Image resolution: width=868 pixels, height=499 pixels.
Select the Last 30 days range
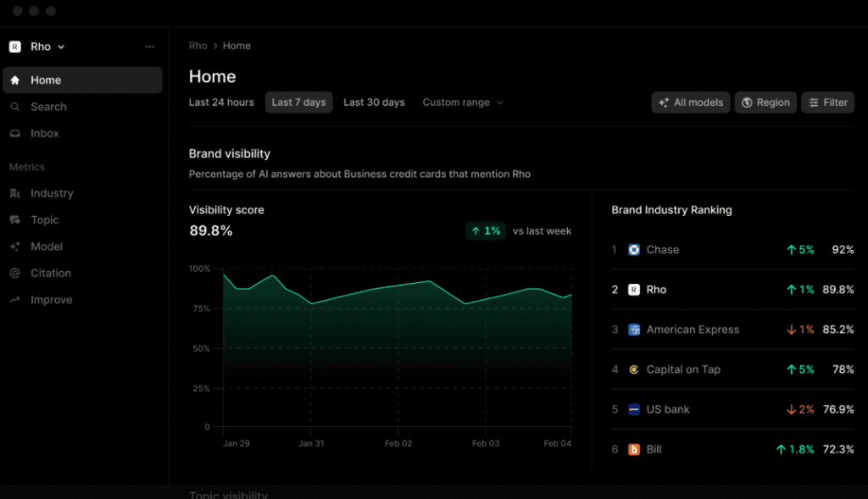[374, 103]
